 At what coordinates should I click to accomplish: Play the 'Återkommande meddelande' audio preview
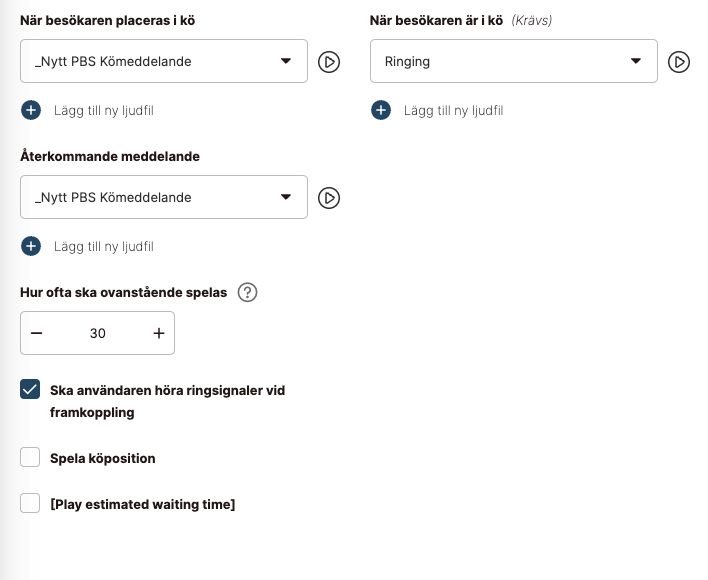(x=329, y=198)
